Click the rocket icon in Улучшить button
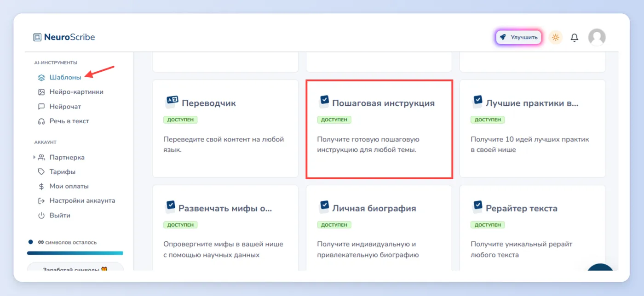The height and width of the screenshot is (296, 644). pos(503,37)
